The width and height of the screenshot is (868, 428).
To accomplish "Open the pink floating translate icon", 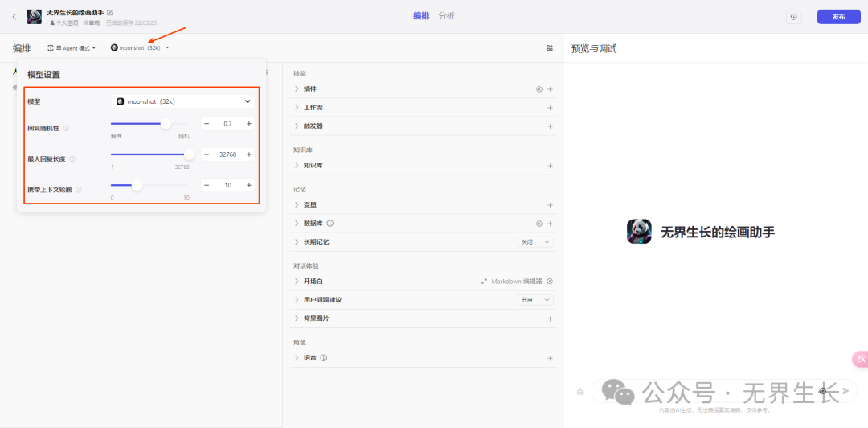I will [x=860, y=360].
